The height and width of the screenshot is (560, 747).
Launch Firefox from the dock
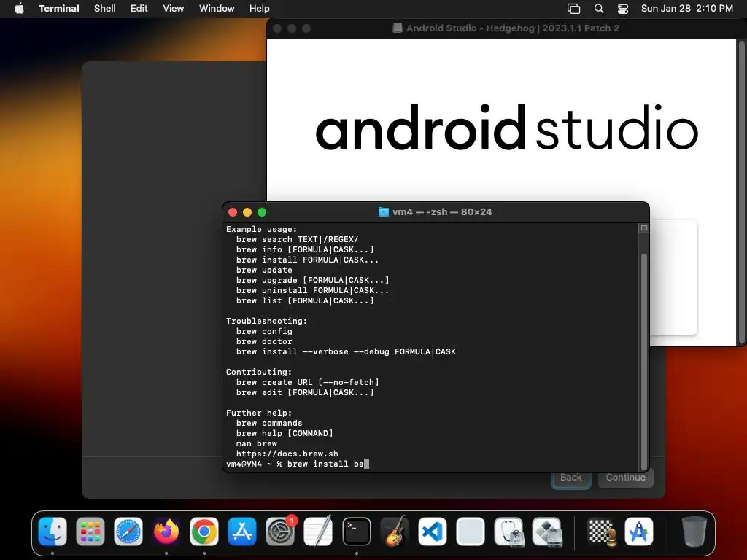pyautogui.click(x=166, y=532)
